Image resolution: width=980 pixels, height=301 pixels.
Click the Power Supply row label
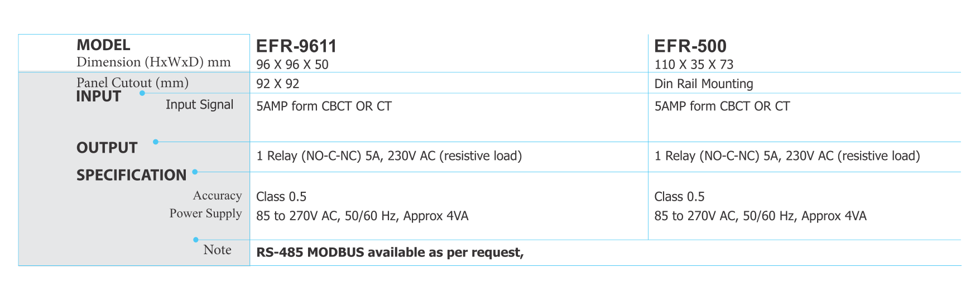click(205, 213)
